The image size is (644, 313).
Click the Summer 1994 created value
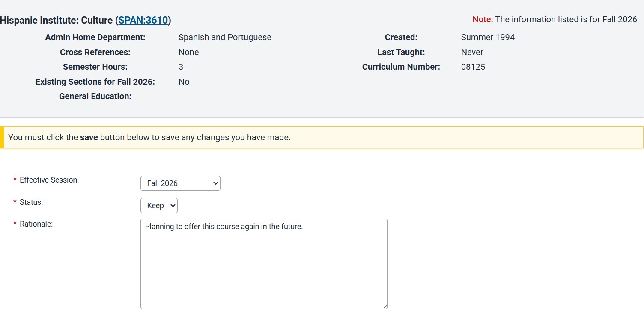click(488, 38)
